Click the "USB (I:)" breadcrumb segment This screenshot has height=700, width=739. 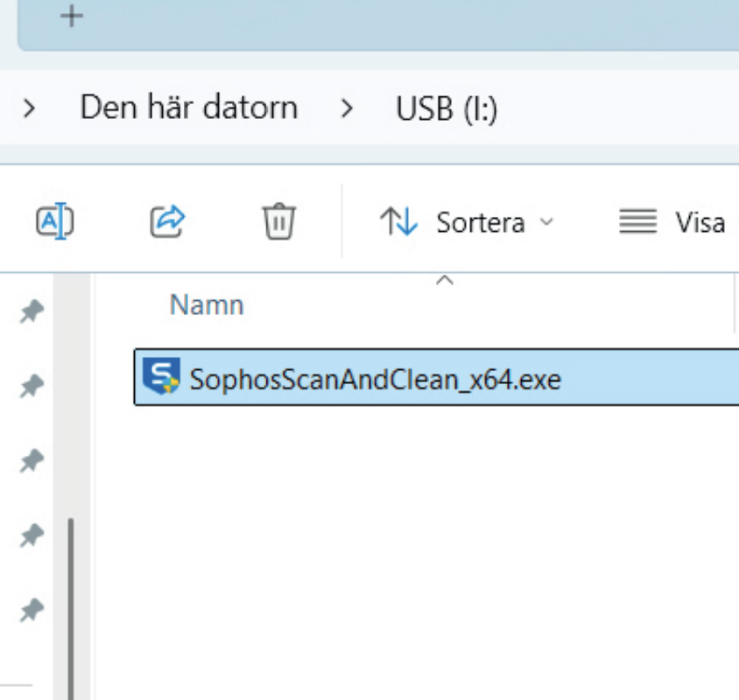coord(447,108)
